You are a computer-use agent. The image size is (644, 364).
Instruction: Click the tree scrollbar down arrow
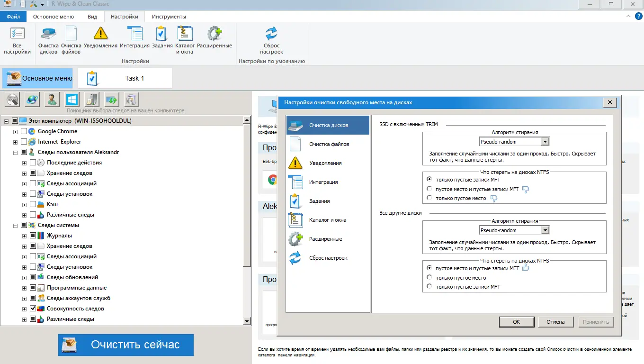(247, 321)
